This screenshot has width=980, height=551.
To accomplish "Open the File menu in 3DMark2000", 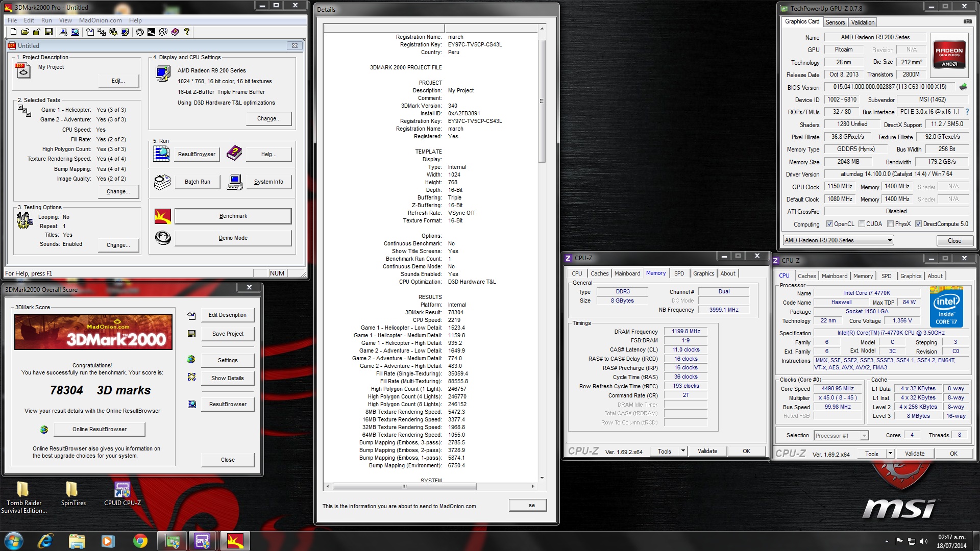I will coord(12,20).
